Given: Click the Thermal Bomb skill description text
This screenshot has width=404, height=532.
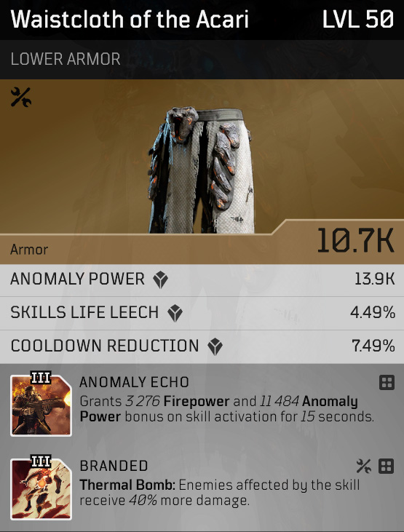Looking at the screenshot, I should coord(220,493).
